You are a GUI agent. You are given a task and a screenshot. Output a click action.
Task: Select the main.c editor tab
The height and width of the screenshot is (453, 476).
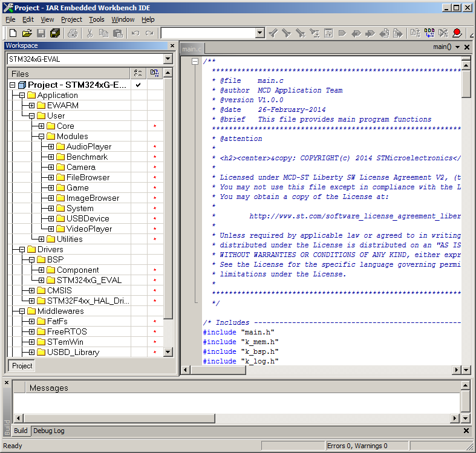point(192,49)
